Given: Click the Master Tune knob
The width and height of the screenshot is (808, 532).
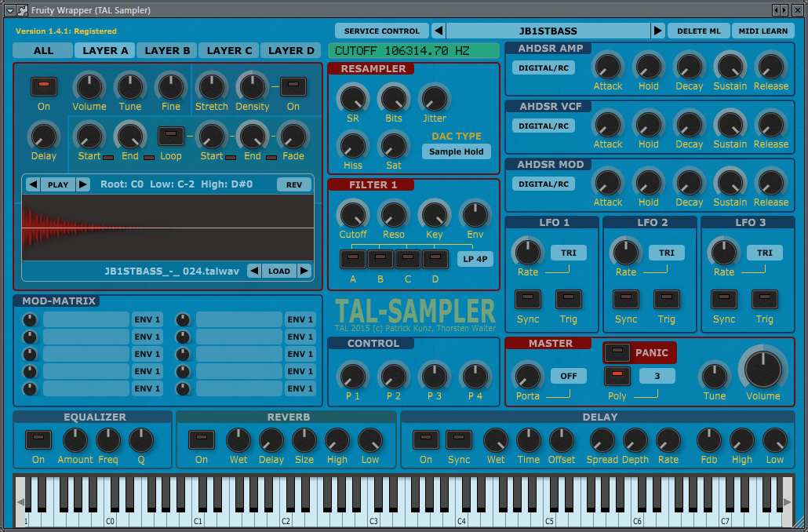Looking at the screenshot, I should tap(715, 377).
